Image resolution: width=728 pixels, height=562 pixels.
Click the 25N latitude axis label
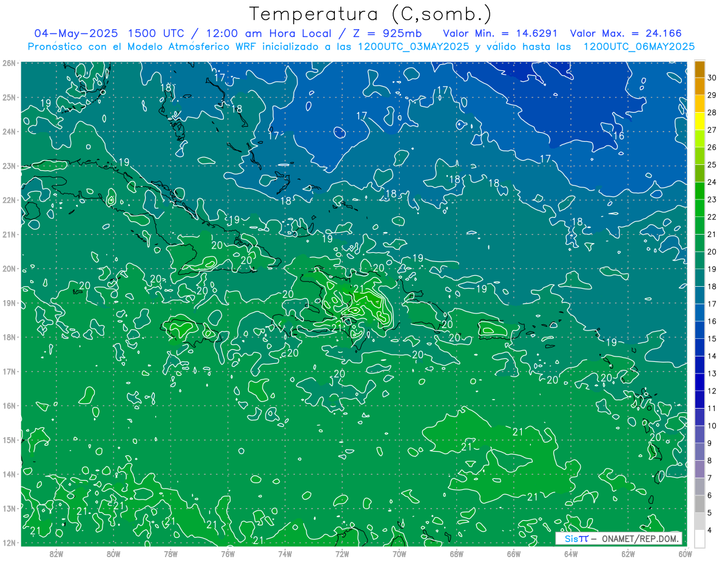click(9, 97)
